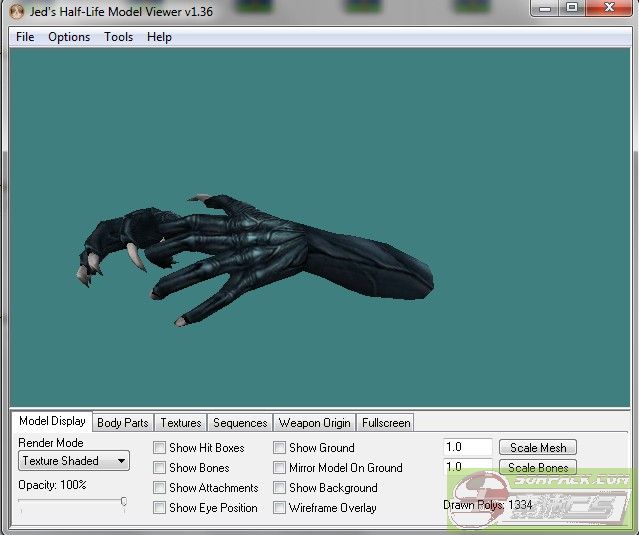Click the Opacity slider handle
Image resolution: width=639 pixels, height=535 pixels.
pyautogui.click(x=124, y=502)
